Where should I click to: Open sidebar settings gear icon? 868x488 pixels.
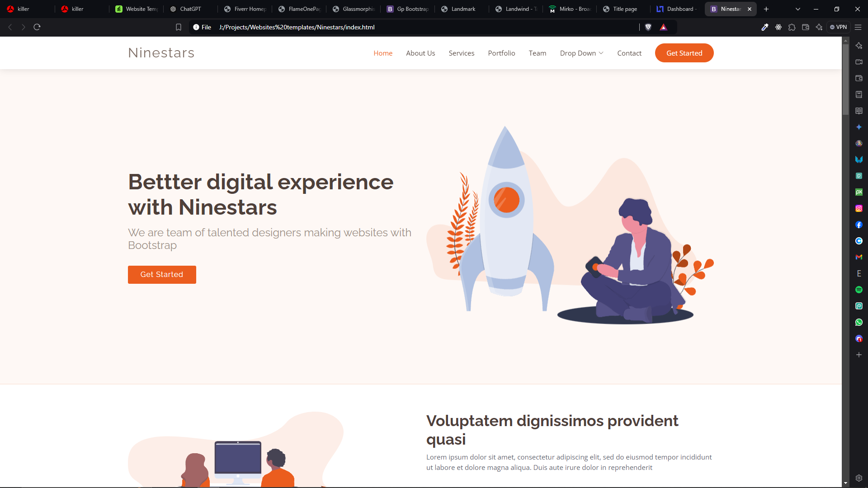(859, 478)
